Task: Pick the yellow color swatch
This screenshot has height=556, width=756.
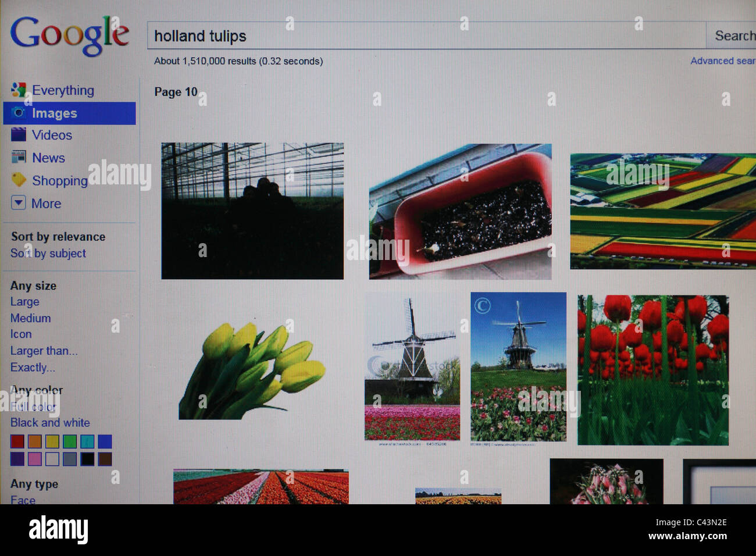Action: pos(52,441)
